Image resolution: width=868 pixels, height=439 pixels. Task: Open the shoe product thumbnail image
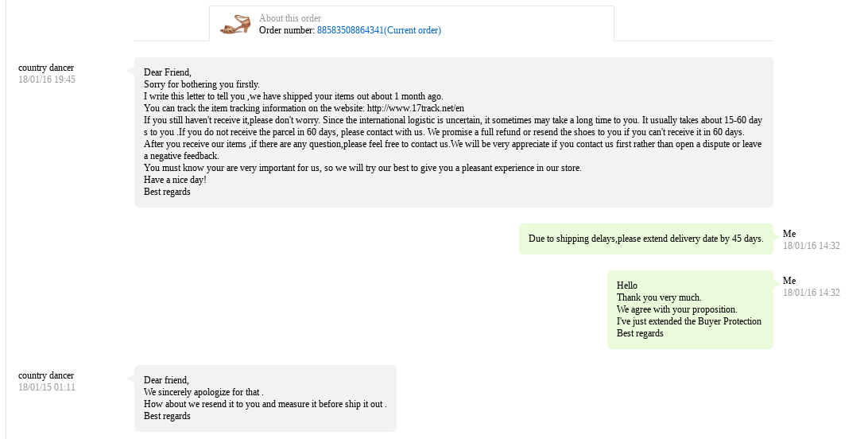pyautogui.click(x=235, y=25)
